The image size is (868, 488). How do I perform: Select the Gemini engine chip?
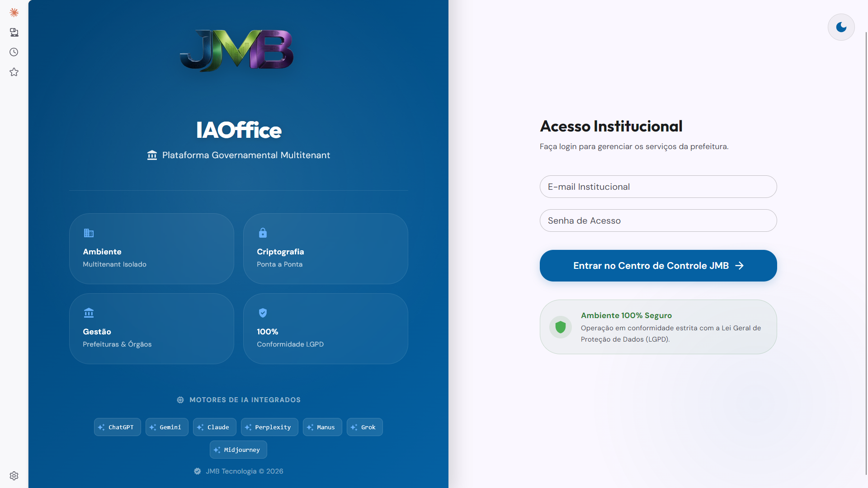click(166, 427)
